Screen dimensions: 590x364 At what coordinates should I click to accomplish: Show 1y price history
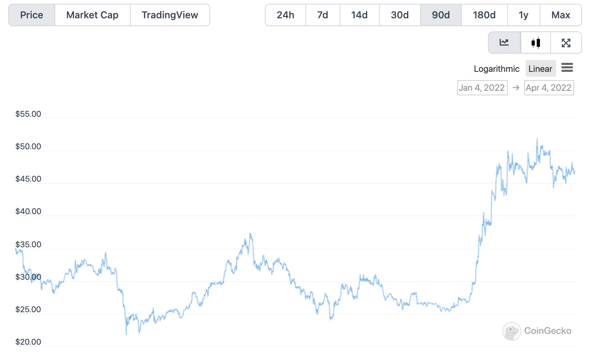[x=523, y=15]
